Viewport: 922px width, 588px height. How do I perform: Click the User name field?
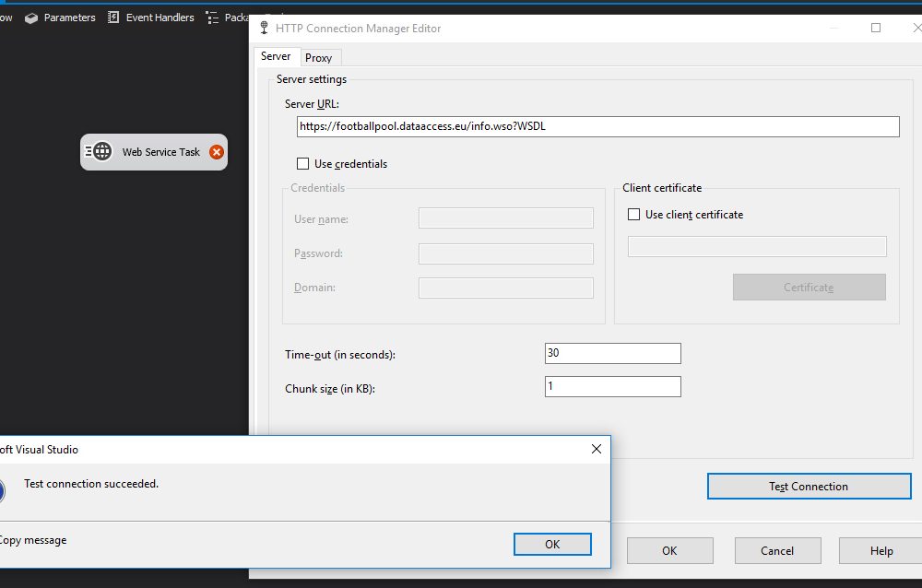click(x=505, y=218)
